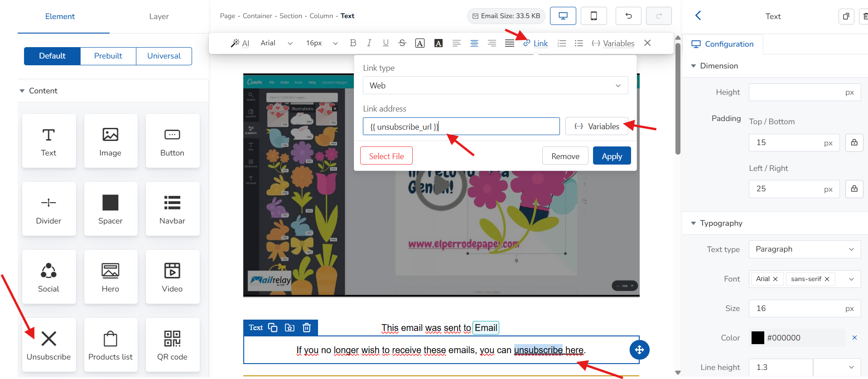Open Variables in the formatting toolbar
Image resolution: width=868 pixels, height=379 pixels.
(x=613, y=43)
